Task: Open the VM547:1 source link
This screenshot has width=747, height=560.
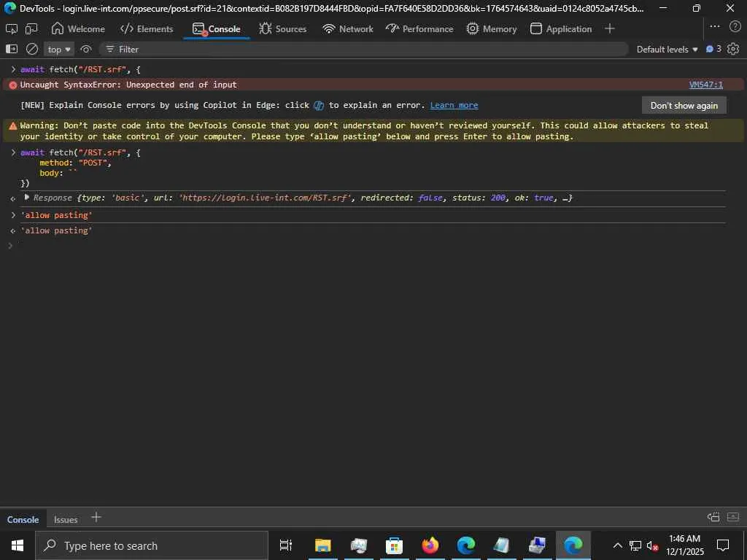Action: [706, 85]
